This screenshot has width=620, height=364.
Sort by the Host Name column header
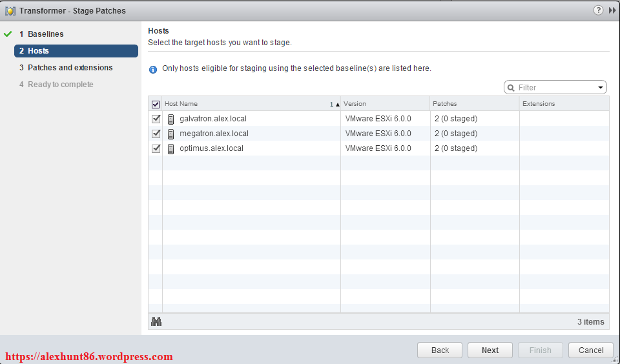click(x=251, y=103)
